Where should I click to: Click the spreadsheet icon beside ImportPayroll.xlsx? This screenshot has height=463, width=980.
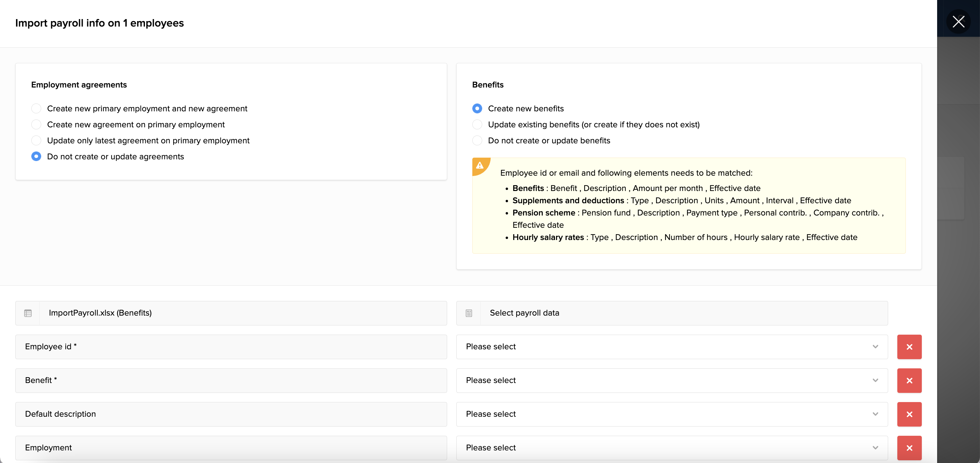28,313
